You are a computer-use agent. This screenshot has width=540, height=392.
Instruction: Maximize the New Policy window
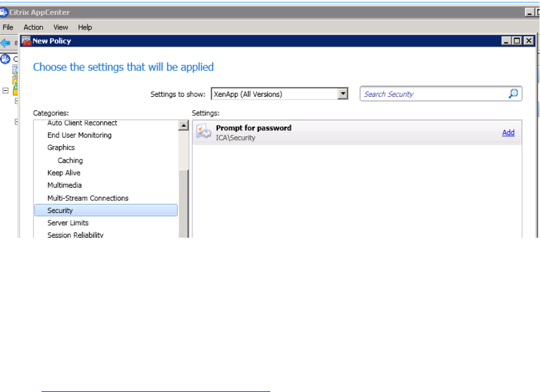click(x=517, y=41)
